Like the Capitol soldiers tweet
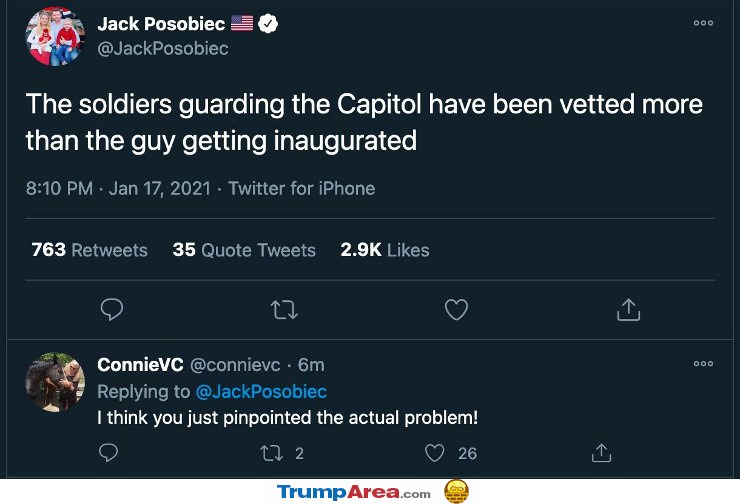 pos(456,310)
